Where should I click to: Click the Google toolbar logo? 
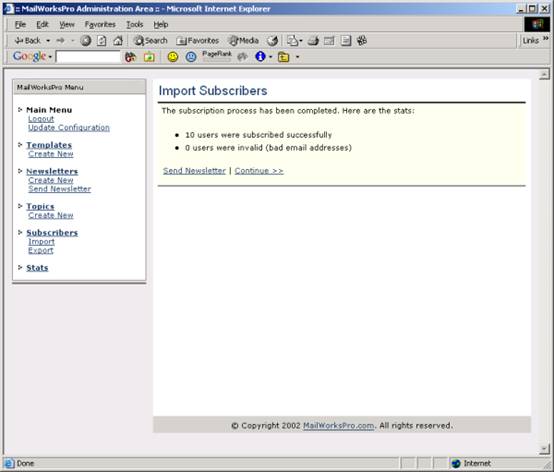pos(29,56)
